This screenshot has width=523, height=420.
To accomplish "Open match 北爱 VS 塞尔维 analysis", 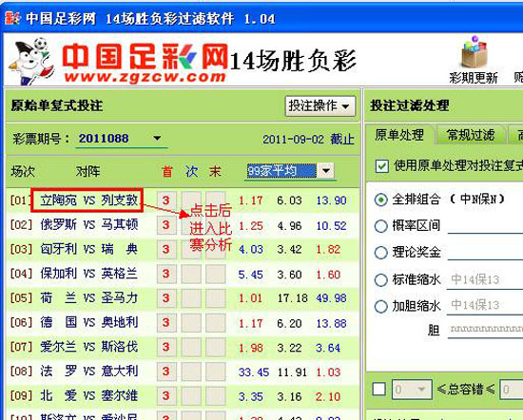I will 89,396.
